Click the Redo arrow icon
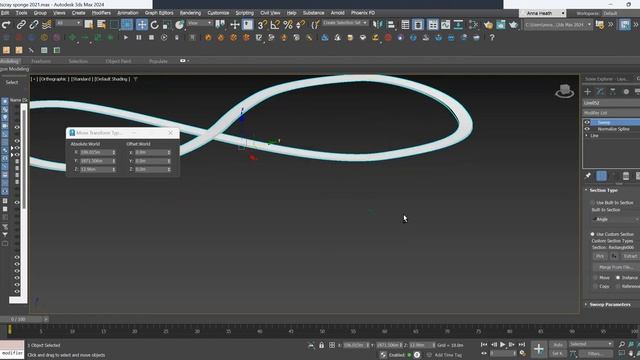640x360 pixels. [x=6, y=25]
